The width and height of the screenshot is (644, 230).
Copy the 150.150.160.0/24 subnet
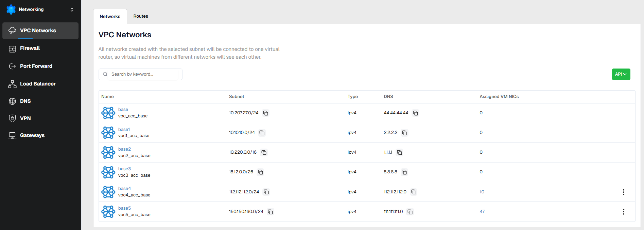(x=271, y=212)
